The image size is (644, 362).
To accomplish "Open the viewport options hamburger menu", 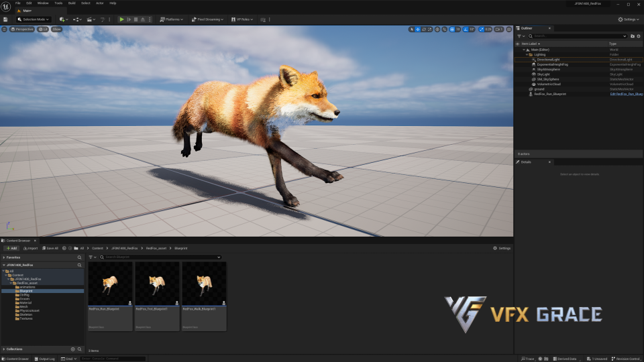I will 4,29.
